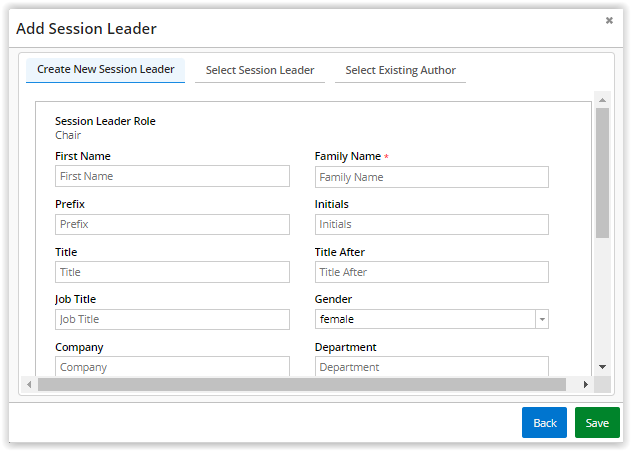Click the vertical scrollbar thumb
This screenshot has width=631, height=451.
pyautogui.click(x=602, y=173)
